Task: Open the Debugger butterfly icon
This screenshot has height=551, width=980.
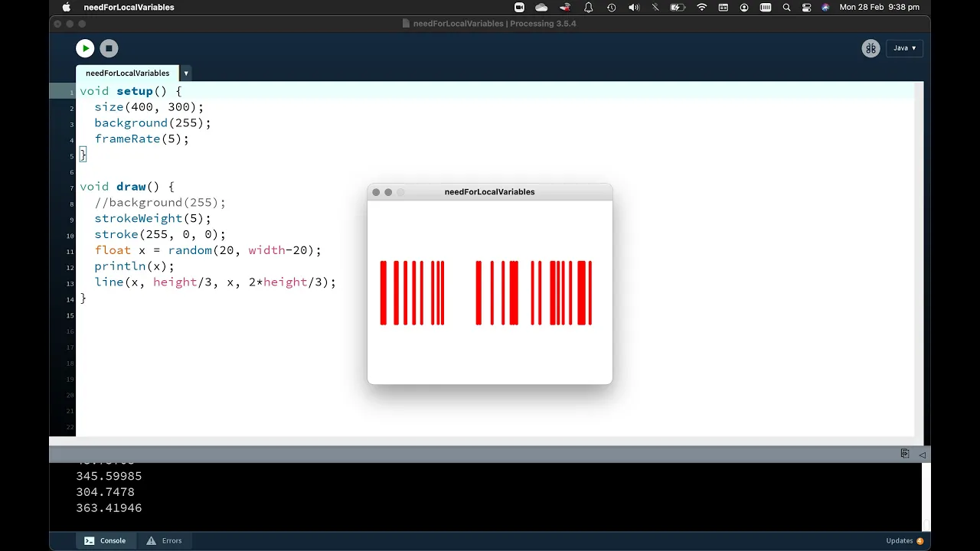Action: tap(871, 48)
